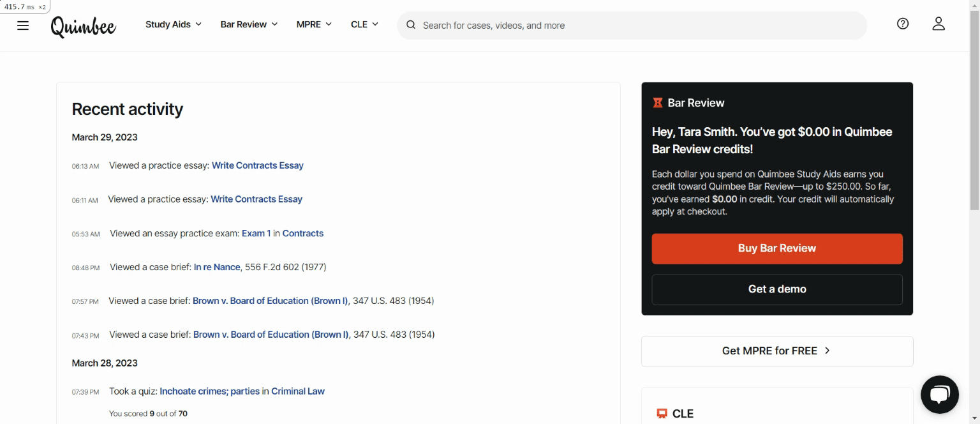Viewport: 980px width, 424px height.
Task: Expand the Study Aids dropdown
Action: [x=174, y=24]
